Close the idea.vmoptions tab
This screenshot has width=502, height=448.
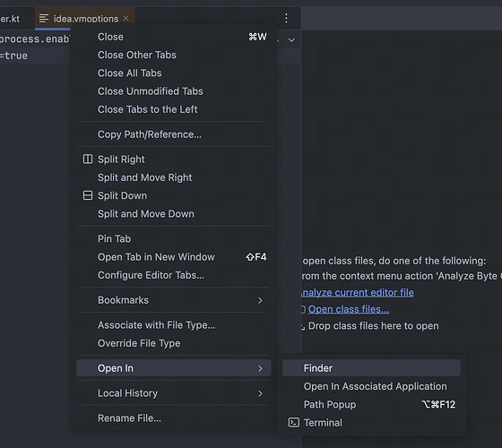pyautogui.click(x=125, y=18)
